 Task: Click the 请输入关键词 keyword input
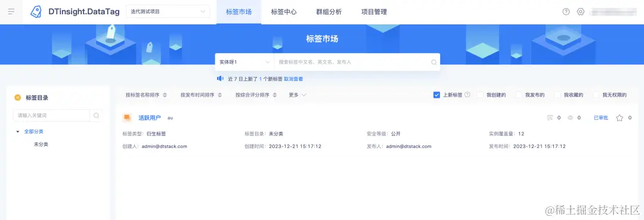pos(51,115)
